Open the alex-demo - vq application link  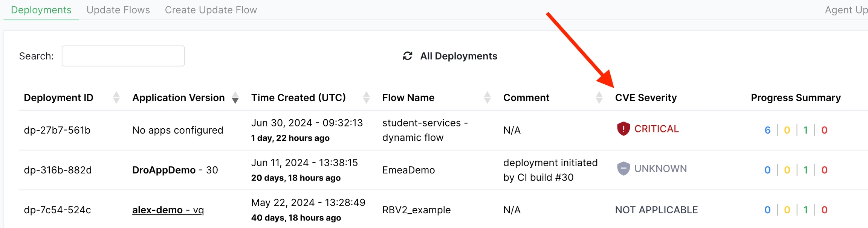pyautogui.click(x=168, y=210)
